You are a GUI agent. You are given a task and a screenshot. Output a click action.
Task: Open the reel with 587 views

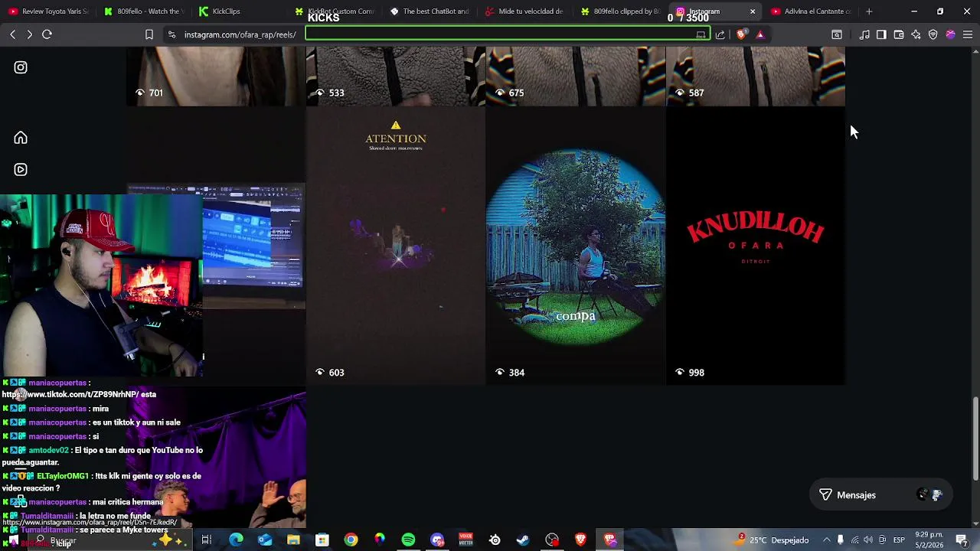(x=756, y=77)
